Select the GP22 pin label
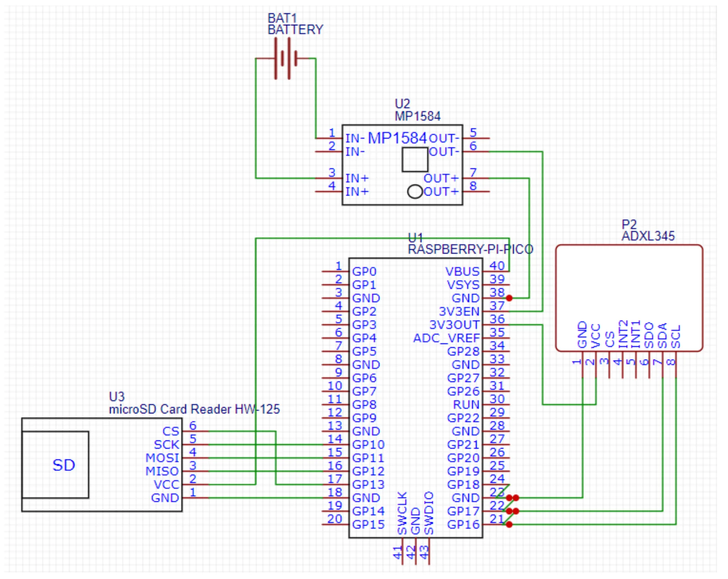Screen dimensions: 728x579 pyautogui.click(x=463, y=418)
